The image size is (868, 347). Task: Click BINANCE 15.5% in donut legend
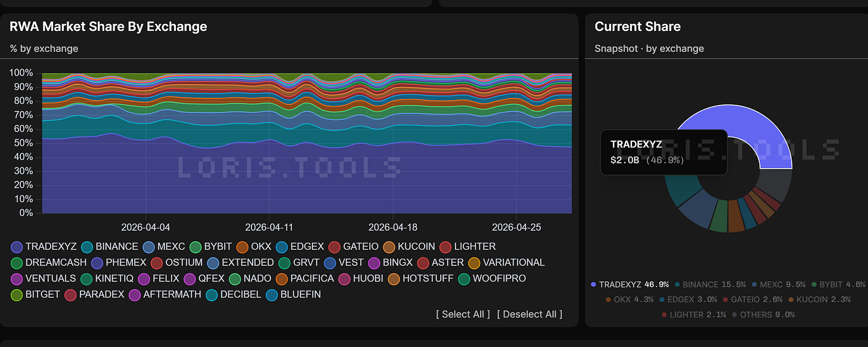[710, 284]
